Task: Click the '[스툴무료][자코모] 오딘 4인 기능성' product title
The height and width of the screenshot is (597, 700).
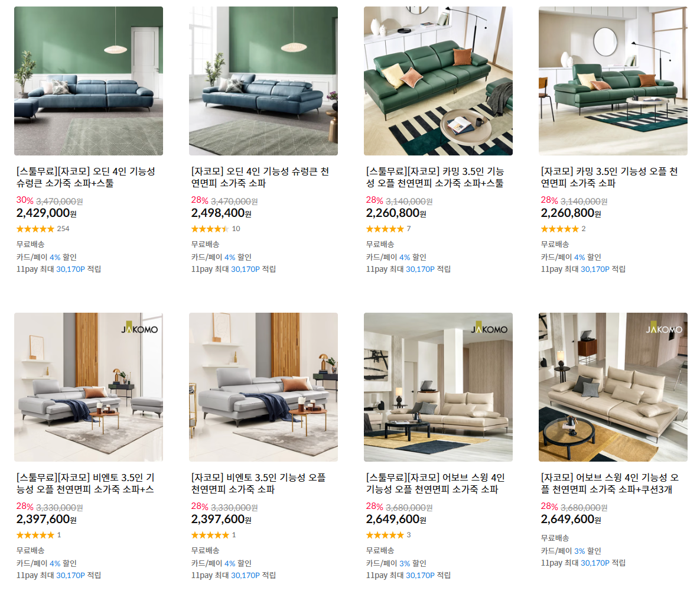Action: 86,177
